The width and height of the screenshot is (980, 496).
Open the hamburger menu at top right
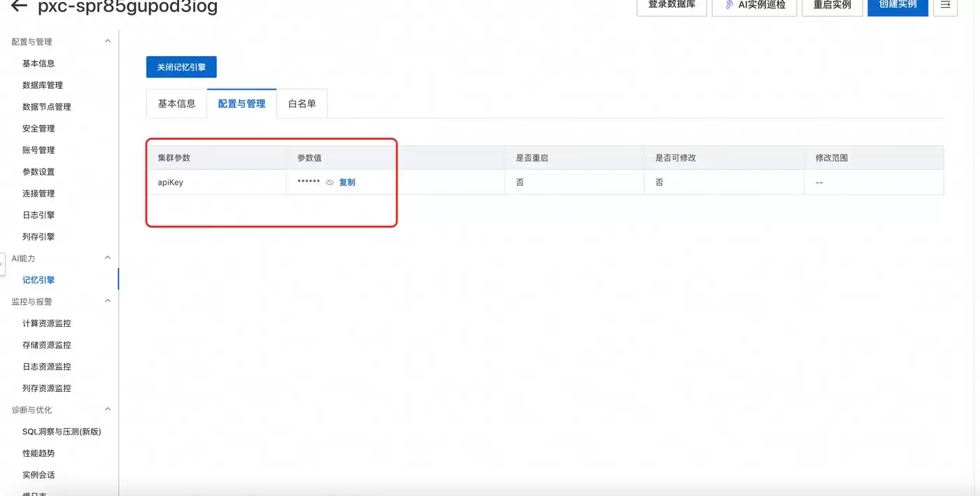[945, 6]
